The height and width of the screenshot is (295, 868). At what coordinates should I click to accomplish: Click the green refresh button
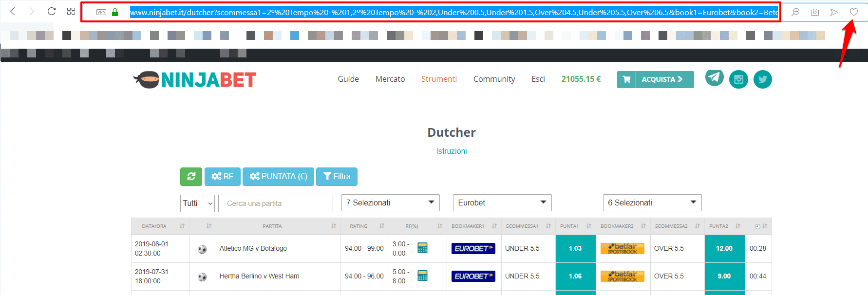[x=191, y=177]
